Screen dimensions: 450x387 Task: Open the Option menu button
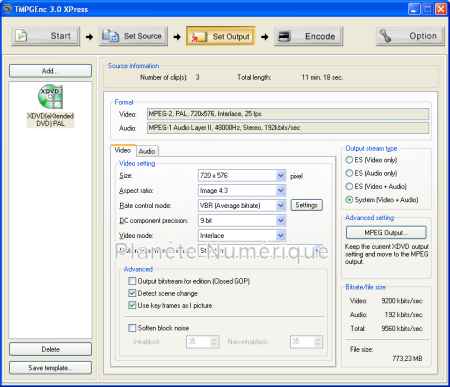[410, 36]
